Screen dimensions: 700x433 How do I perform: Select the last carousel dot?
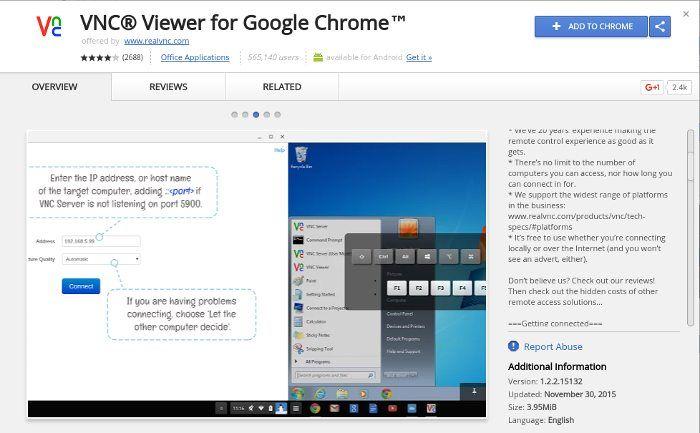(278, 114)
